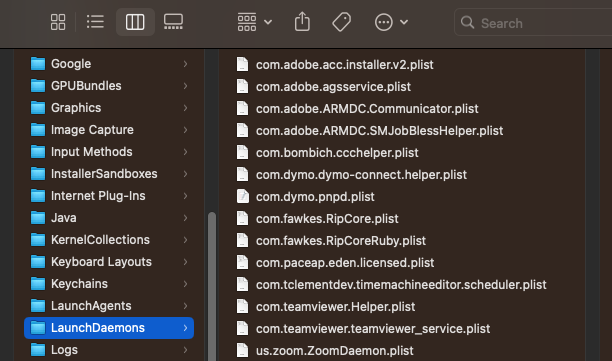Click document icon of com.adobe.agsservice.plist

click(242, 86)
